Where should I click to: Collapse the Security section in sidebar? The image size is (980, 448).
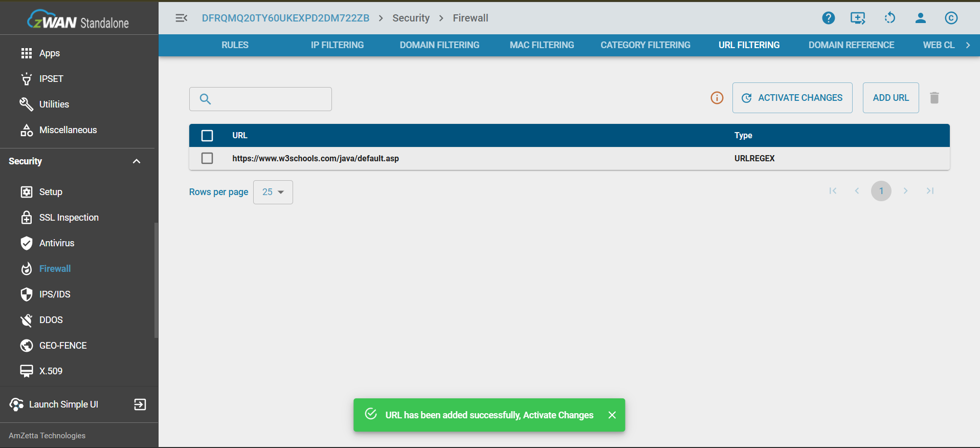pyautogui.click(x=136, y=161)
